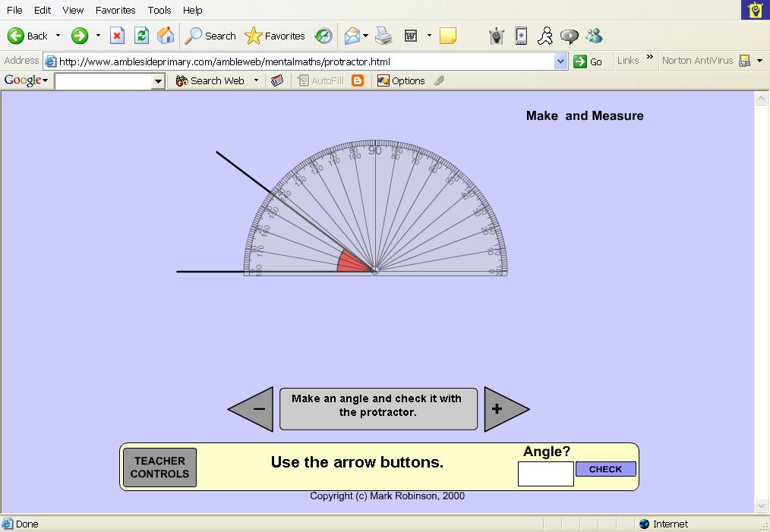Image resolution: width=770 pixels, height=532 pixels.
Task: Open the Tools menu
Action: point(159,11)
